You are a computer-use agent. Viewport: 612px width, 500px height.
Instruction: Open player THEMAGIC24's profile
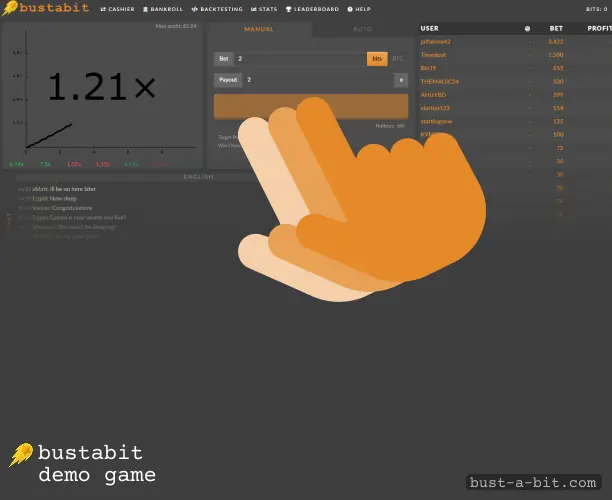click(439, 81)
